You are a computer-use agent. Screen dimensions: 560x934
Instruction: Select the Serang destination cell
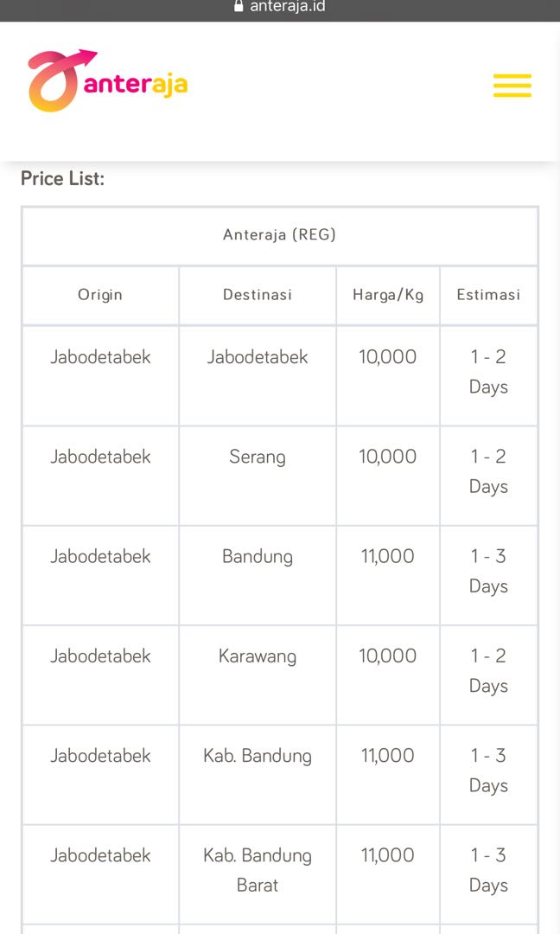tap(258, 457)
